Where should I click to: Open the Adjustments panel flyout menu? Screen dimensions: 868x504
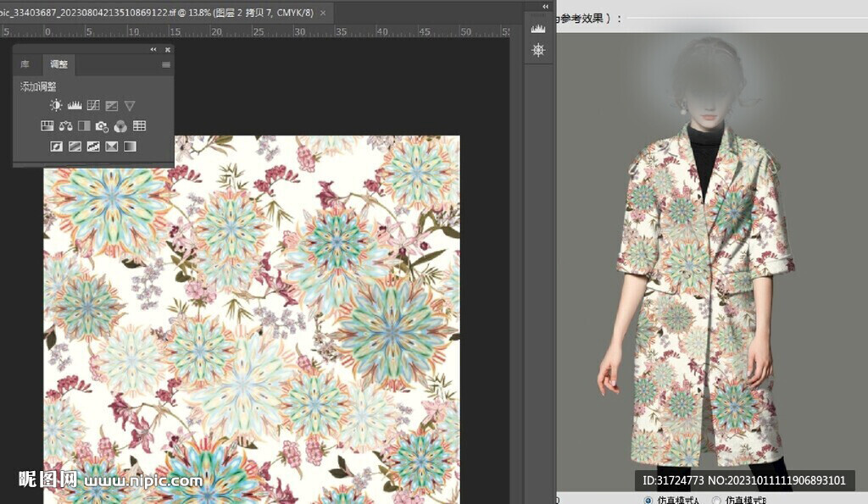click(166, 64)
